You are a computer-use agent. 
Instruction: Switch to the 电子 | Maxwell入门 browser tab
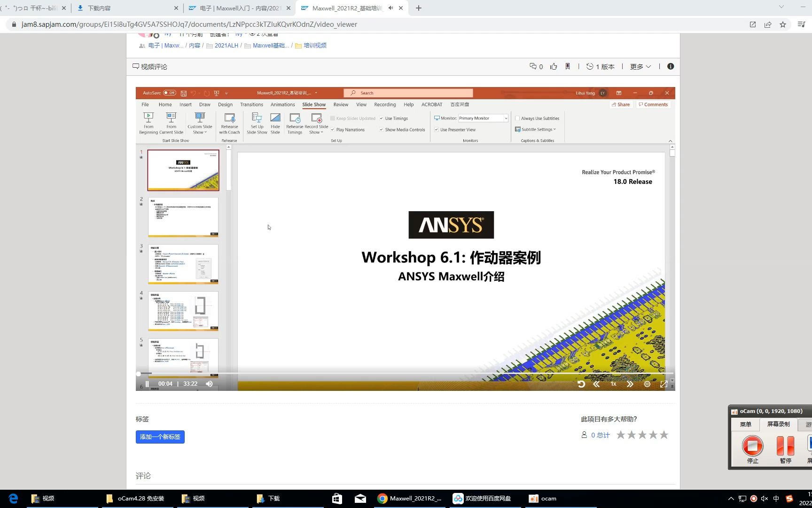pos(241,8)
